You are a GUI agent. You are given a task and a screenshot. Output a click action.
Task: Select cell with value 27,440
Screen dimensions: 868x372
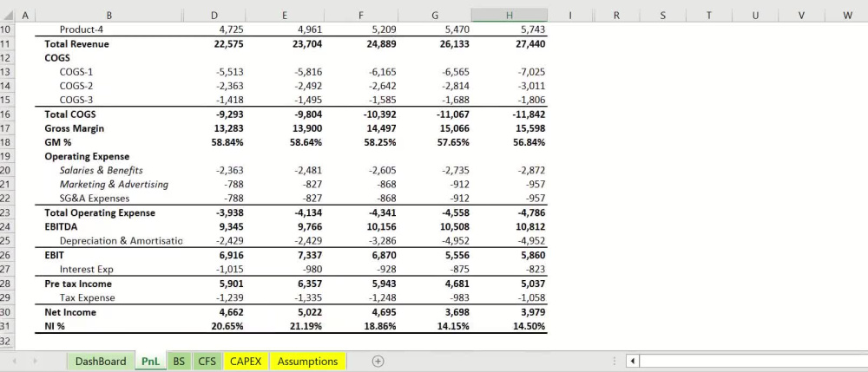tap(510, 44)
